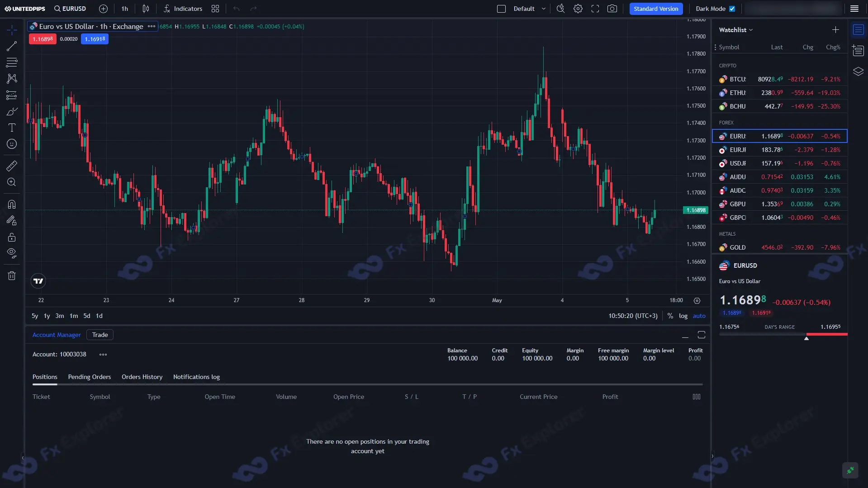Open the hamburger main menu

854,9
